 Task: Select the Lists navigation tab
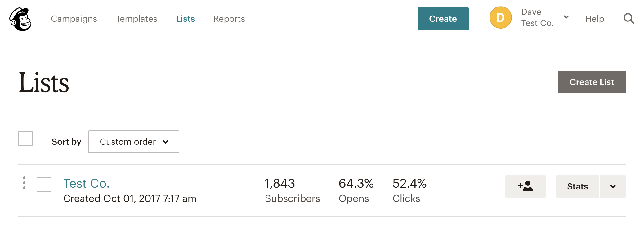coord(186,19)
